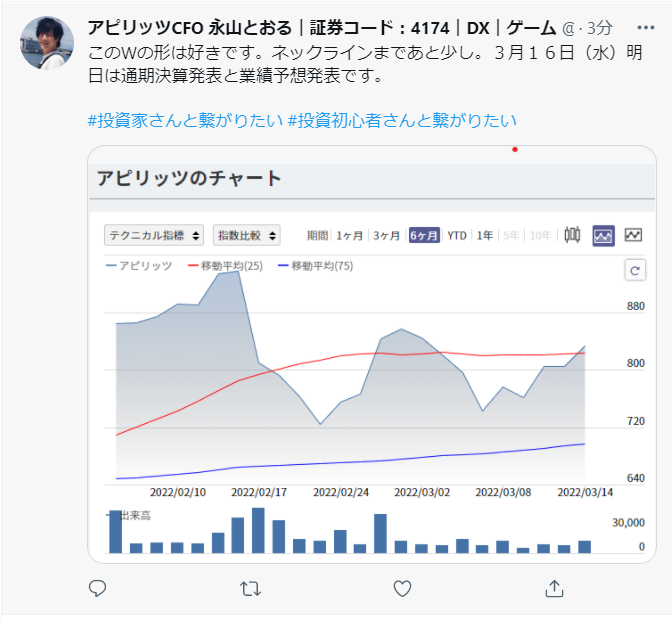Select the YTD period tab

tap(457, 235)
